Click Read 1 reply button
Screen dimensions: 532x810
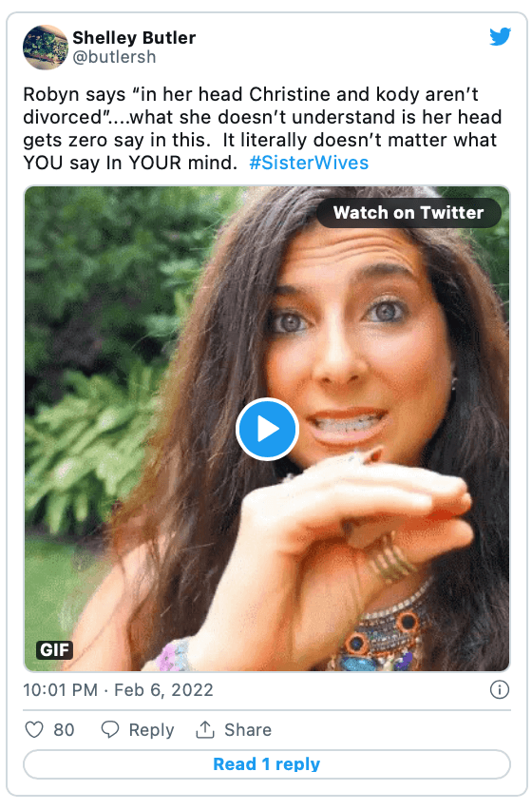tap(267, 764)
